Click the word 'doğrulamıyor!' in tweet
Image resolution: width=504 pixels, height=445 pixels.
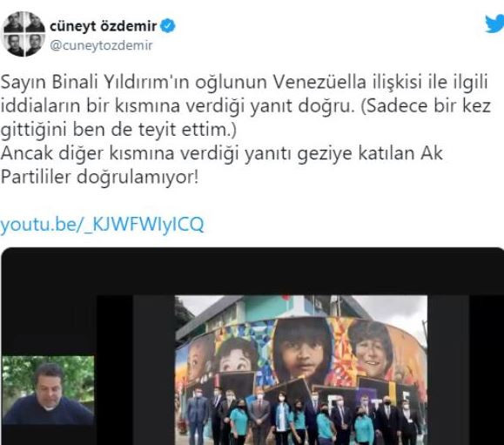pyautogui.click(x=138, y=177)
